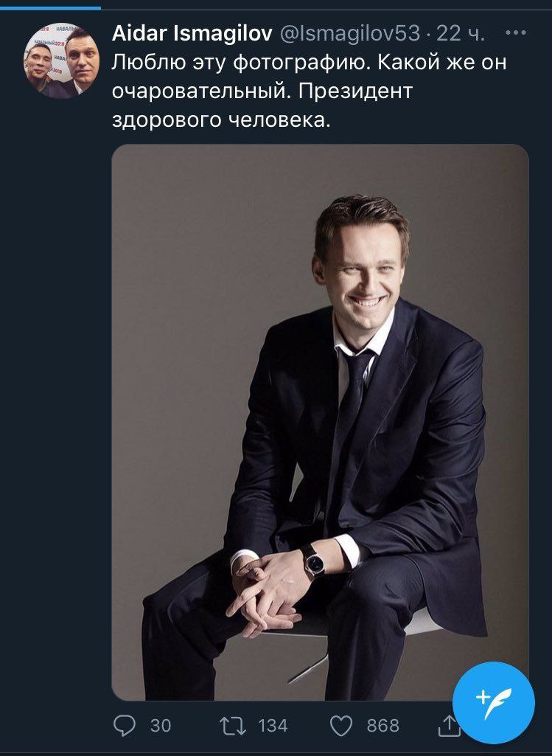Tap the share upload arrow icon
The image size is (552, 756).
448,725
